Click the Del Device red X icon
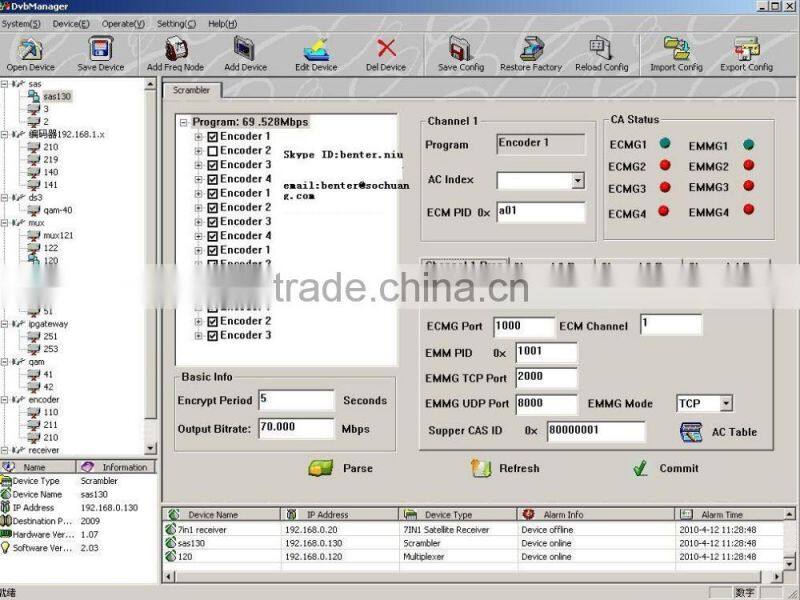Viewport: 800px width, 600px height. click(x=386, y=48)
